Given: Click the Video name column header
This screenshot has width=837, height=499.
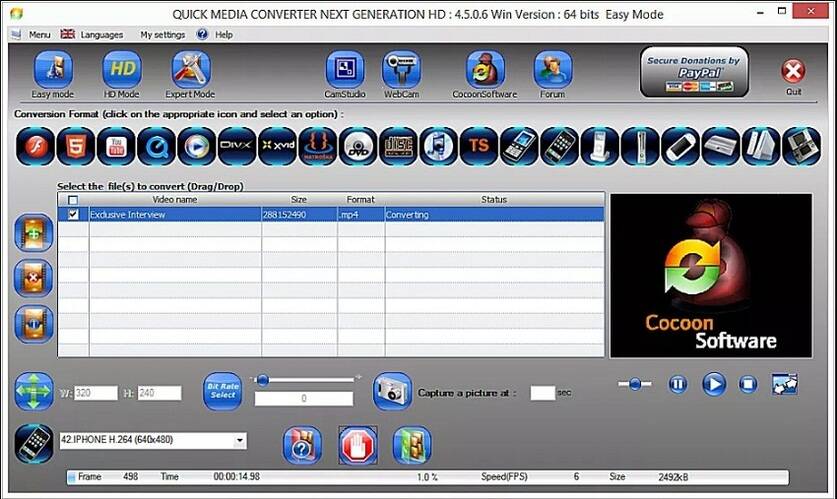Looking at the screenshot, I should click(175, 200).
